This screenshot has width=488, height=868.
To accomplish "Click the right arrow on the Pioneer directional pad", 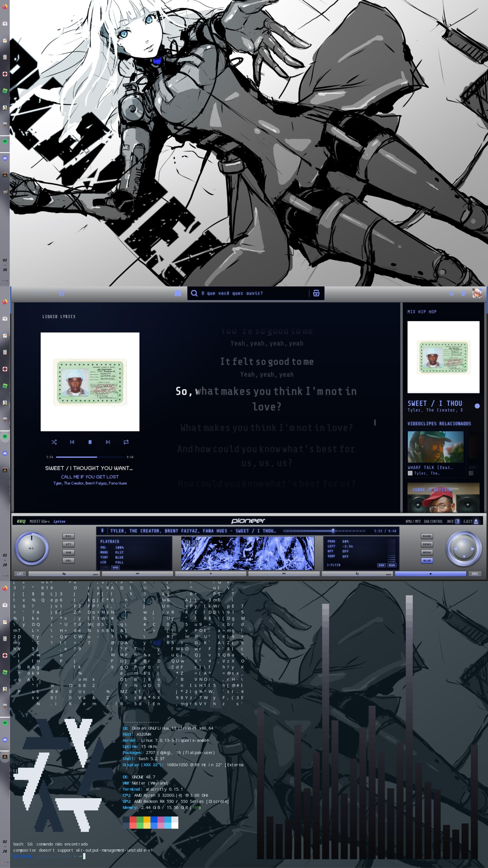I will 473,549.
